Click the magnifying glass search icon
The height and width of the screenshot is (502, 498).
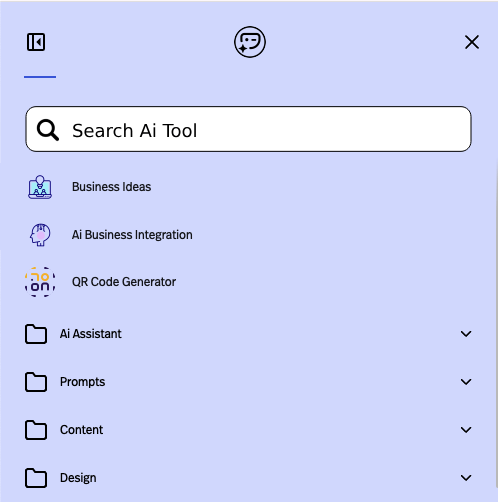pos(48,130)
